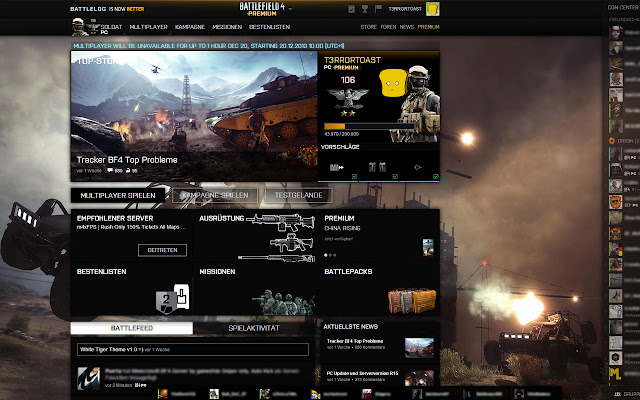
Task: Open 'Tracker BF4 Top Probleme' under Aktuellste News
Action: (355, 341)
